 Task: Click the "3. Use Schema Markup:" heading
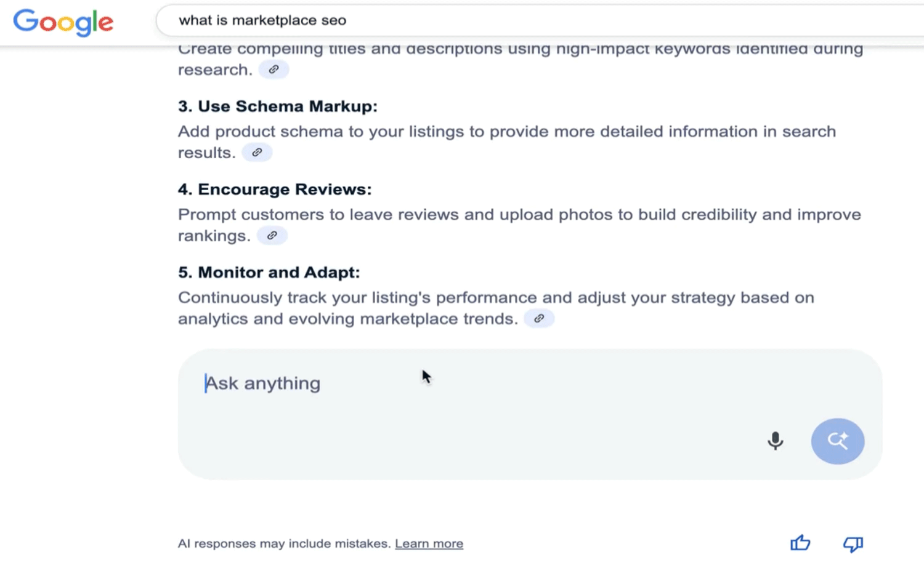click(x=277, y=106)
